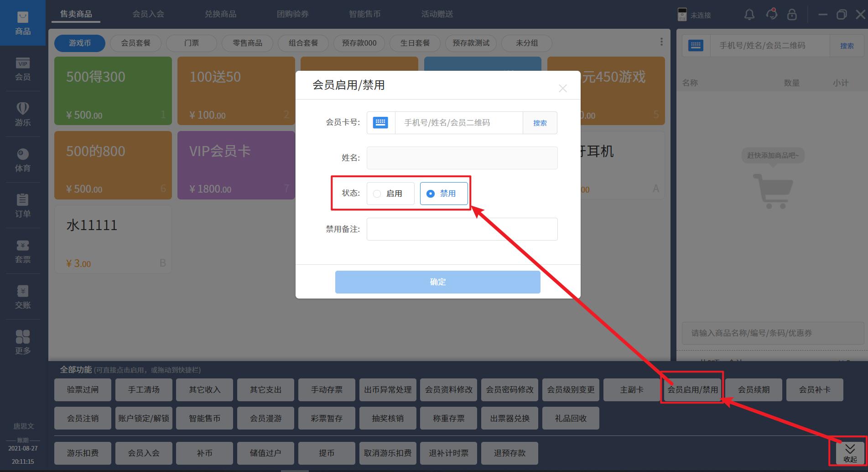The image size is (868, 472).
Task: Switch to the 团购验券 tab
Action: coord(293,14)
